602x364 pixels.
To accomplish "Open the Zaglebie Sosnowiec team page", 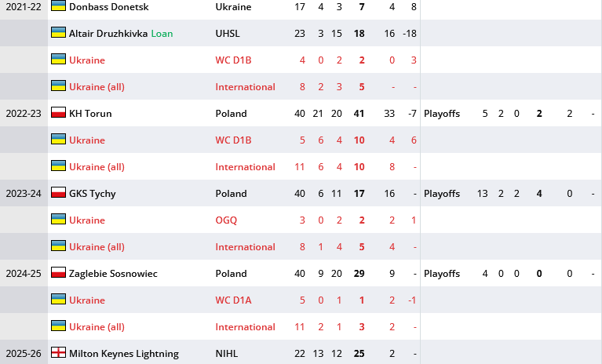I will 113,274.
